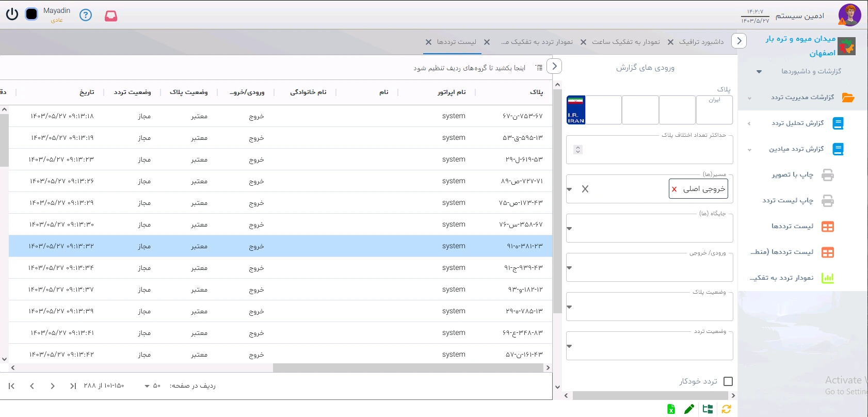This screenshot has height=417, width=868.
Task: Tick the تردد خودکار checkbox
Action: click(x=728, y=381)
